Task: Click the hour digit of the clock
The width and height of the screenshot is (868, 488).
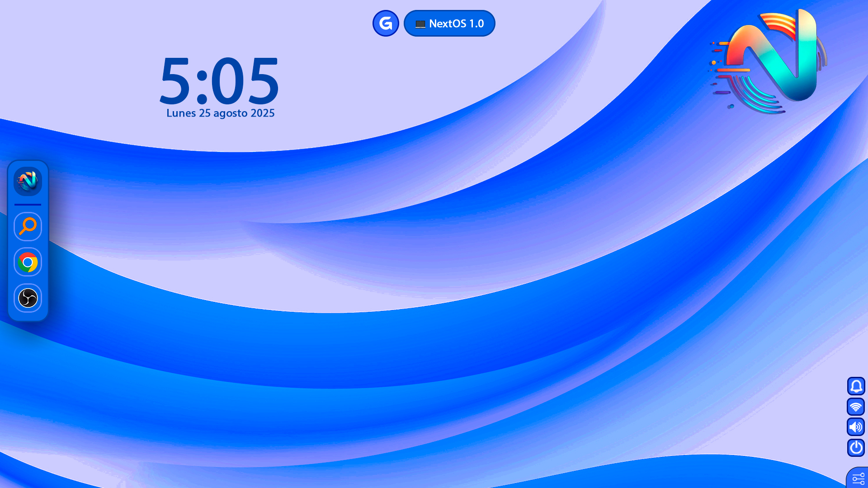Action: (175, 81)
